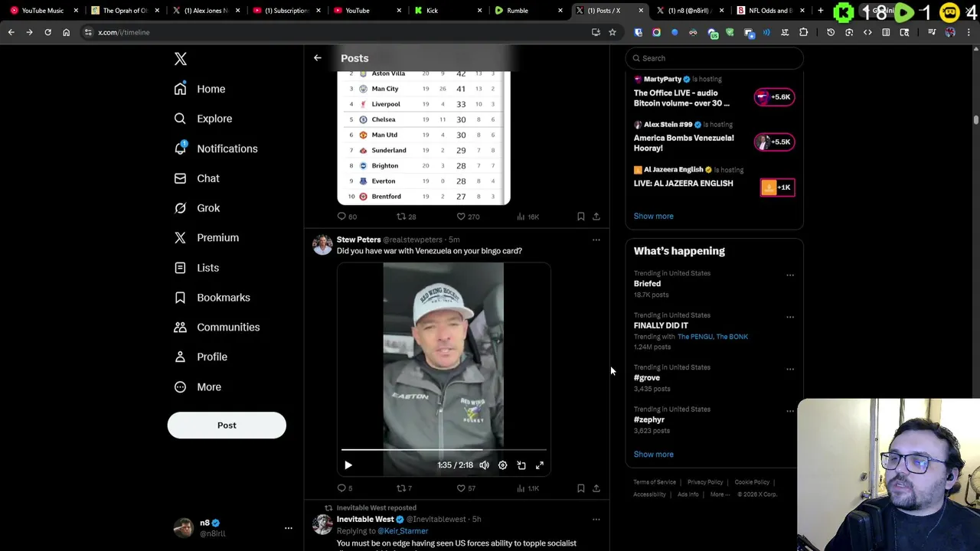Join America Bombs Venezuela space

click(774, 142)
